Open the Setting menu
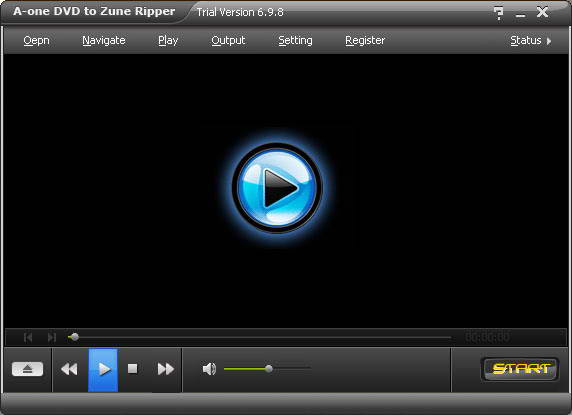 295,40
